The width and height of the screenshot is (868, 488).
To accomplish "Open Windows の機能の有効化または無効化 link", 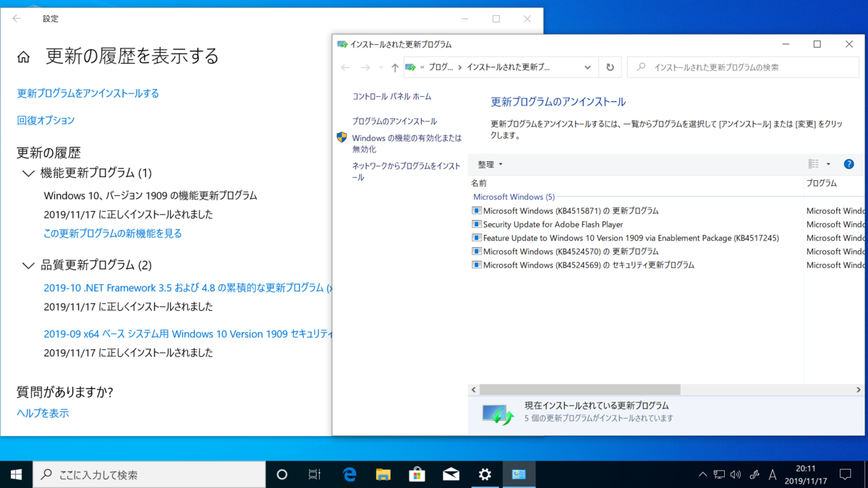I will coord(407,143).
